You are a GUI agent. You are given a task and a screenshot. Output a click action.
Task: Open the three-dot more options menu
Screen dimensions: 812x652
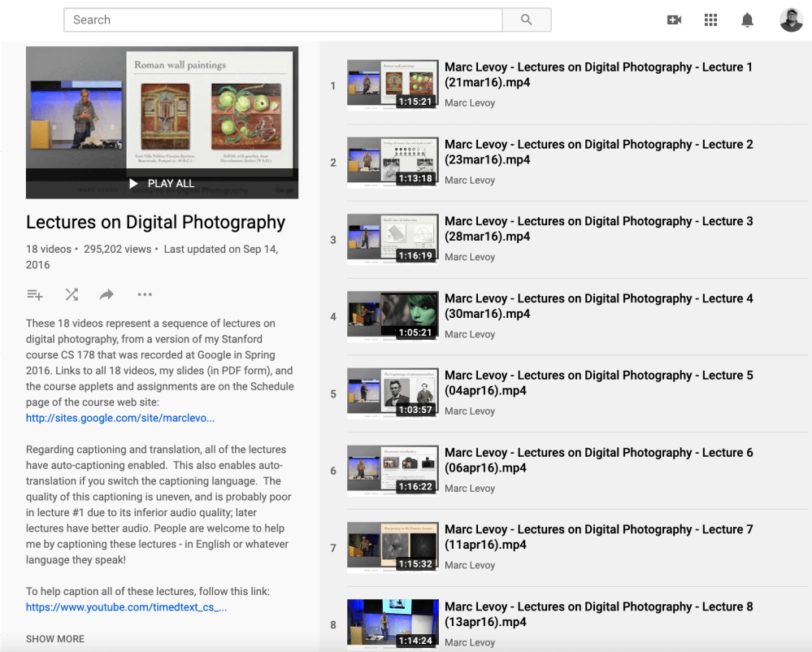point(145,294)
